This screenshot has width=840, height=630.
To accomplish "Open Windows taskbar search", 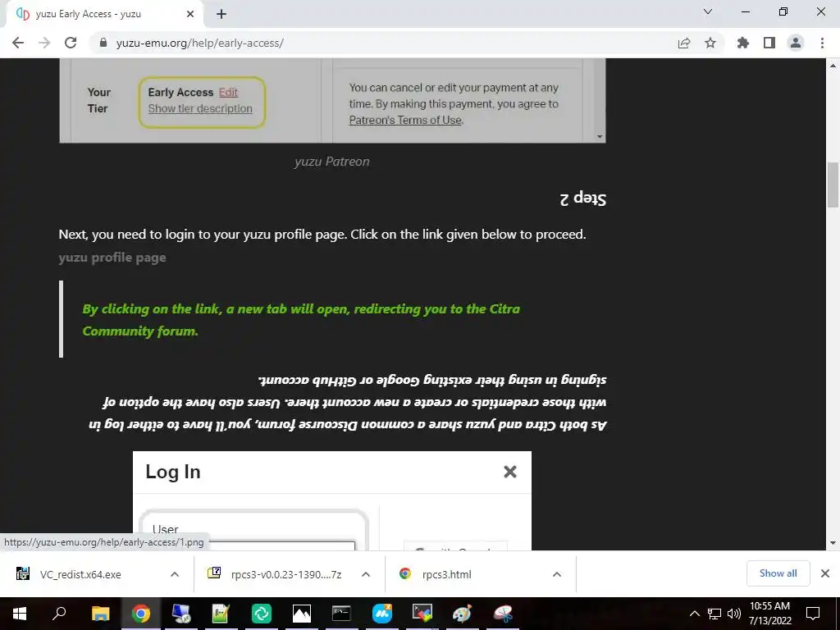I will [x=59, y=614].
